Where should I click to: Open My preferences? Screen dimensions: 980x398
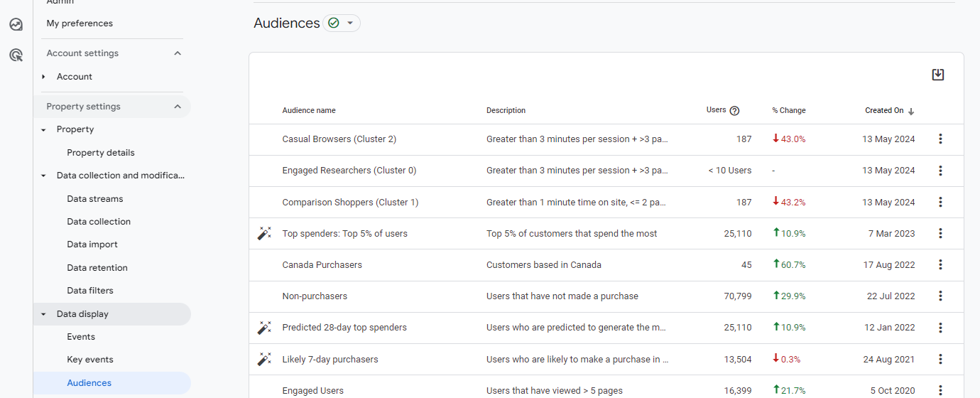pyautogui.click(x=80, y=23)
